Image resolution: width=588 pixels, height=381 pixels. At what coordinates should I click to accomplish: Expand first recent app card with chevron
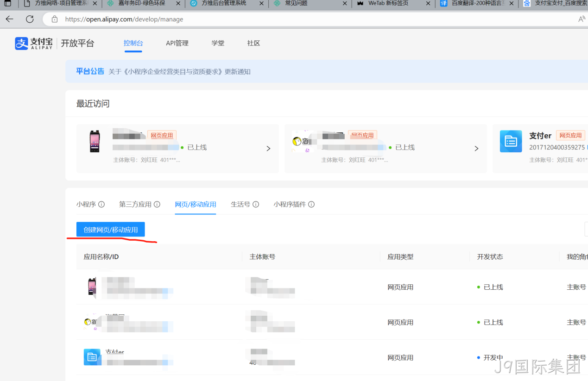point(268,148)
